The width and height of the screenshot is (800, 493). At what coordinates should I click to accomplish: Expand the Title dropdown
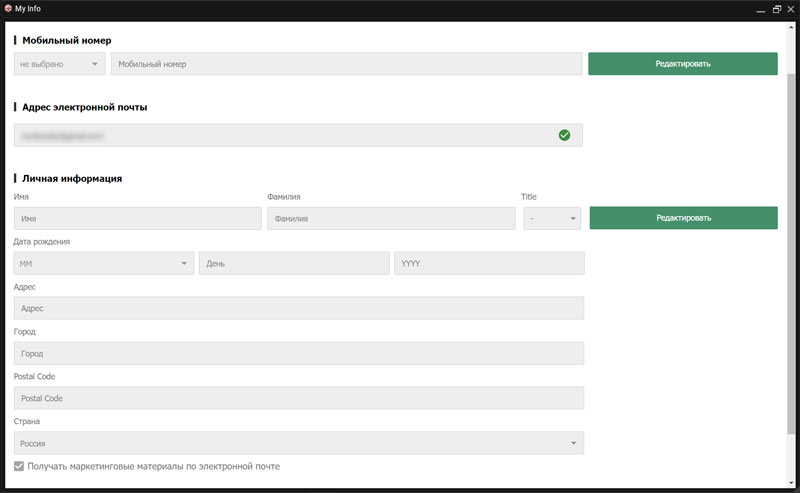[551, 218]
